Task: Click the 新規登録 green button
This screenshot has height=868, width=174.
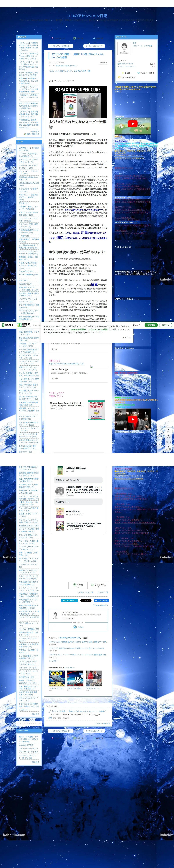Action: click(x=151, y=325)
